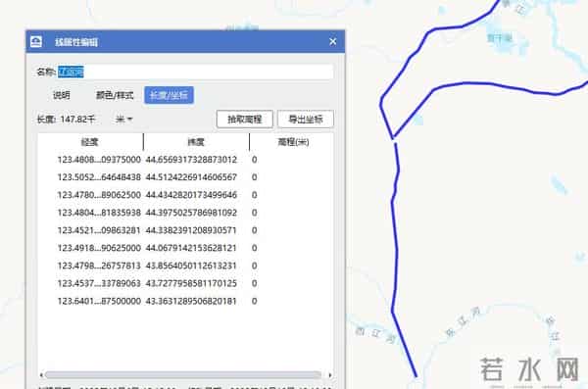The width and height of the screenshot is (588, 389).
Task: Select latitude cell 44.5124226914606567
Action: (x=191, y=177)
